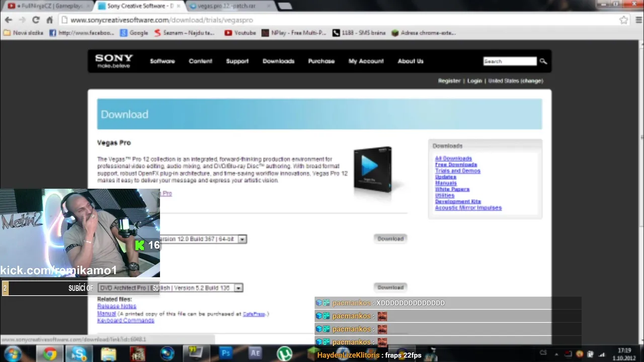Open the Seznam bookmark
644x362 pixels.
point(184,33)
